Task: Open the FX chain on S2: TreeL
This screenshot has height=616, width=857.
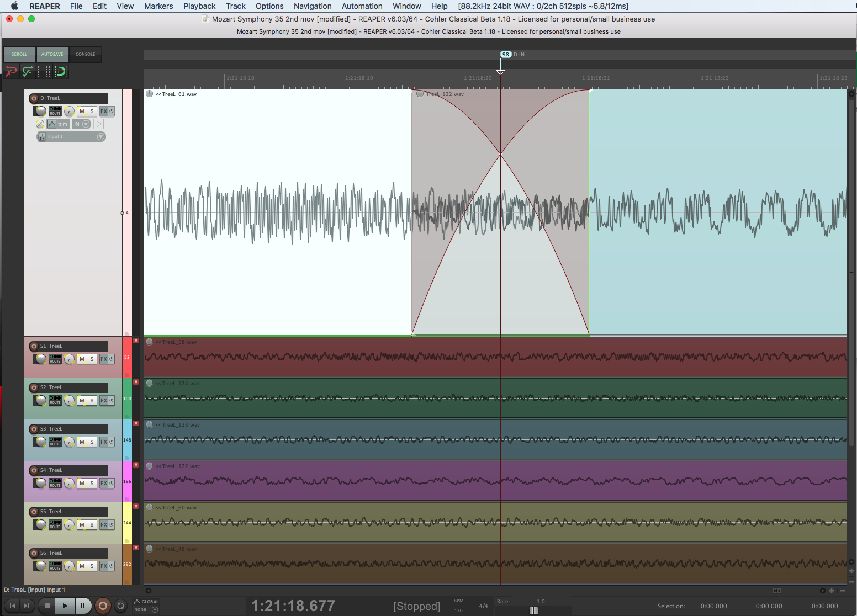Action: tap(104, 400)
